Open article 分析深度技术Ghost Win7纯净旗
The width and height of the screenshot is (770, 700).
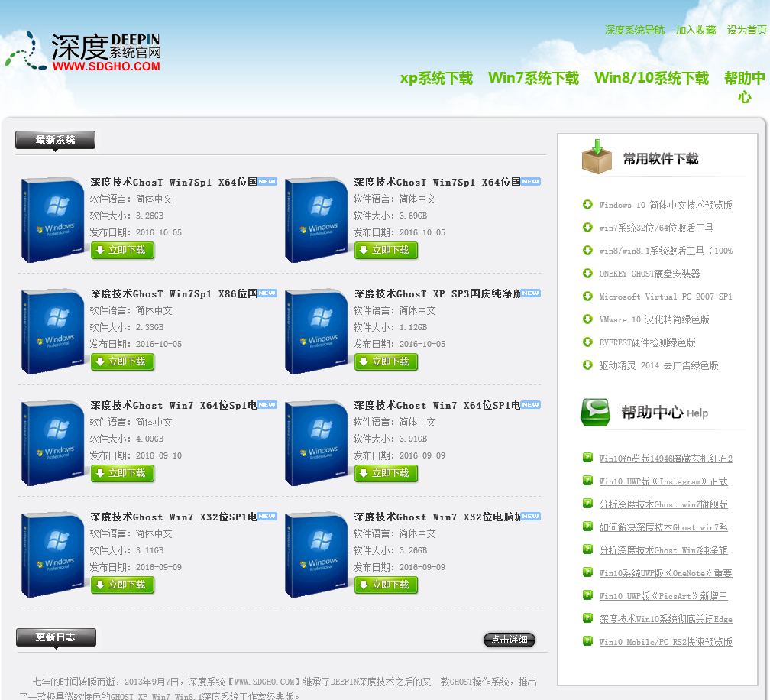[x=663, y=550]
